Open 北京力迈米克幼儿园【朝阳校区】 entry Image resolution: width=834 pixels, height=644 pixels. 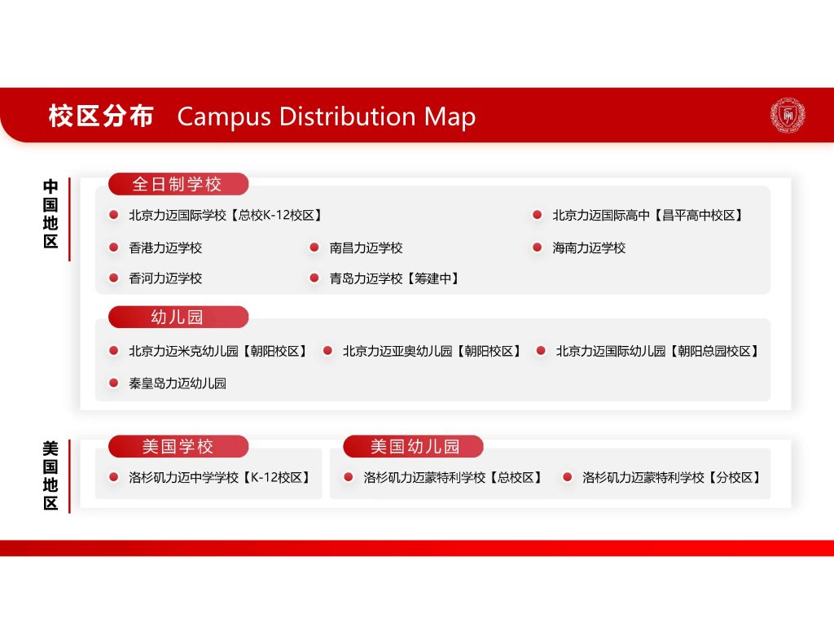click(219, 351)
